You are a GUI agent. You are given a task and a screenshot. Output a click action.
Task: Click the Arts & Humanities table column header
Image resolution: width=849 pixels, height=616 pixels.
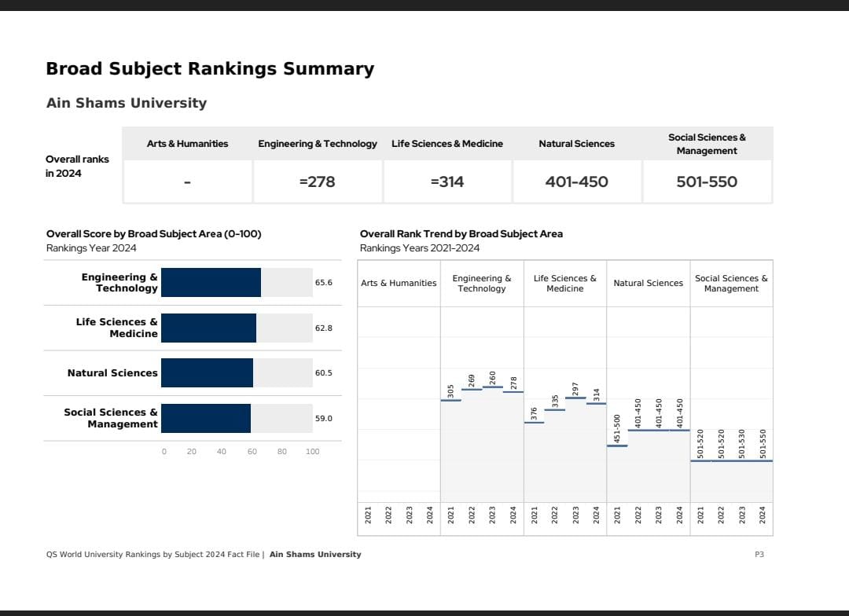[187, 144]
